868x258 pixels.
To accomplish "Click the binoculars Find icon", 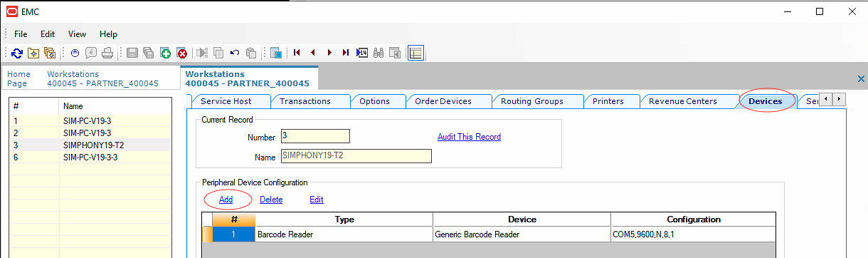I will (379, 53).
